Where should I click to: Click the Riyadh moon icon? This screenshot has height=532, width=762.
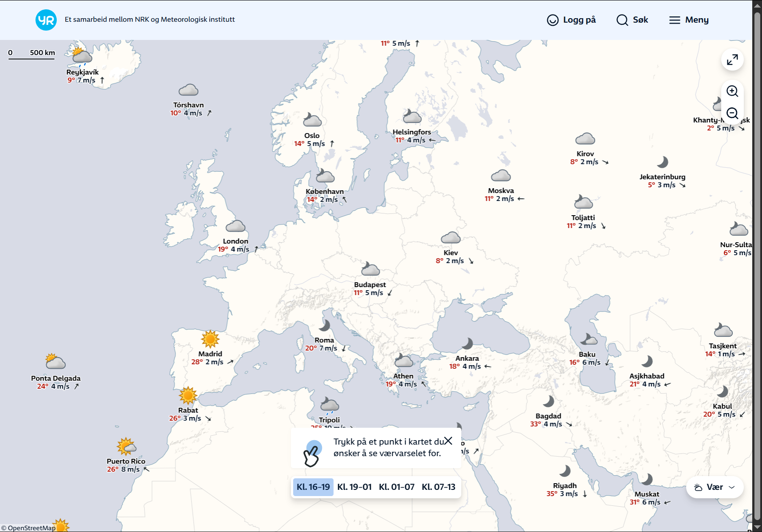point(565,471)
